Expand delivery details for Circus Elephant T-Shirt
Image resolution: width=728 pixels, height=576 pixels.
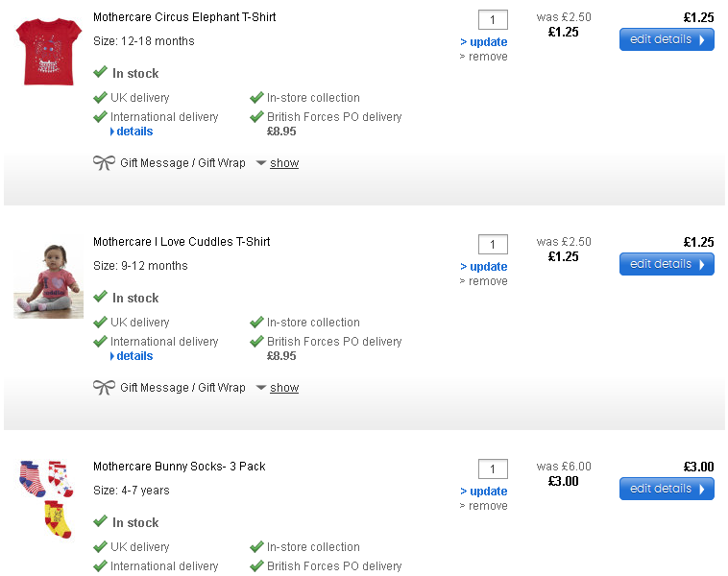(133, 132)
